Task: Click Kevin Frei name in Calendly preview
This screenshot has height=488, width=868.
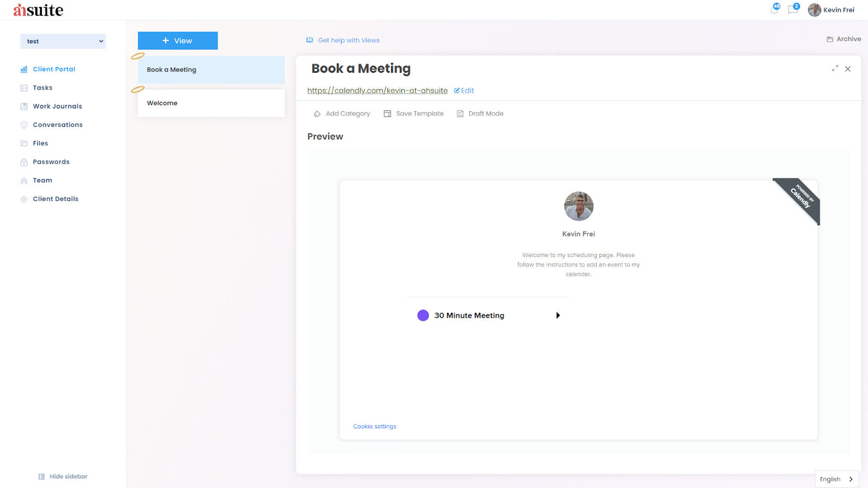Action: click(x=578, y=234)
